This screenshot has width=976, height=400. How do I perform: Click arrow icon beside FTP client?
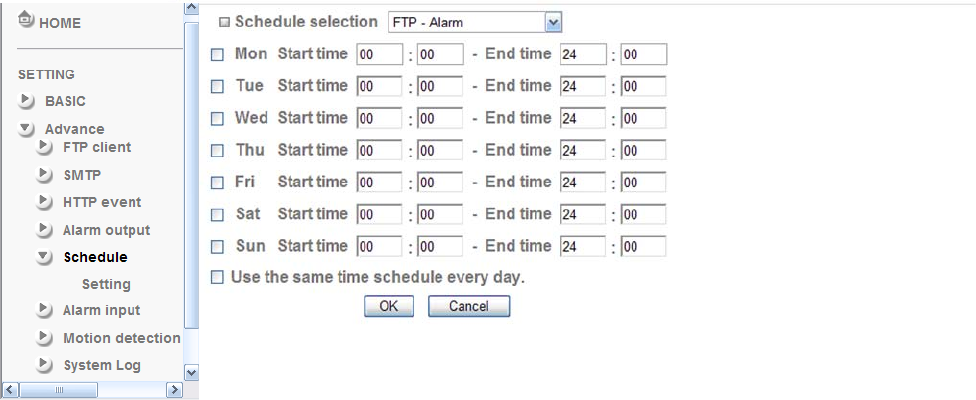point(44,148)
